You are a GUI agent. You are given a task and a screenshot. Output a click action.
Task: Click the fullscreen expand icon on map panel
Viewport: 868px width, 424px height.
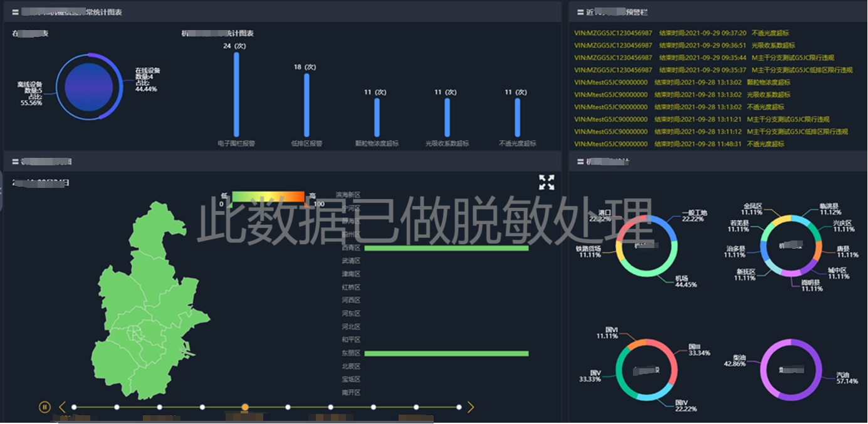click(546, 182)
